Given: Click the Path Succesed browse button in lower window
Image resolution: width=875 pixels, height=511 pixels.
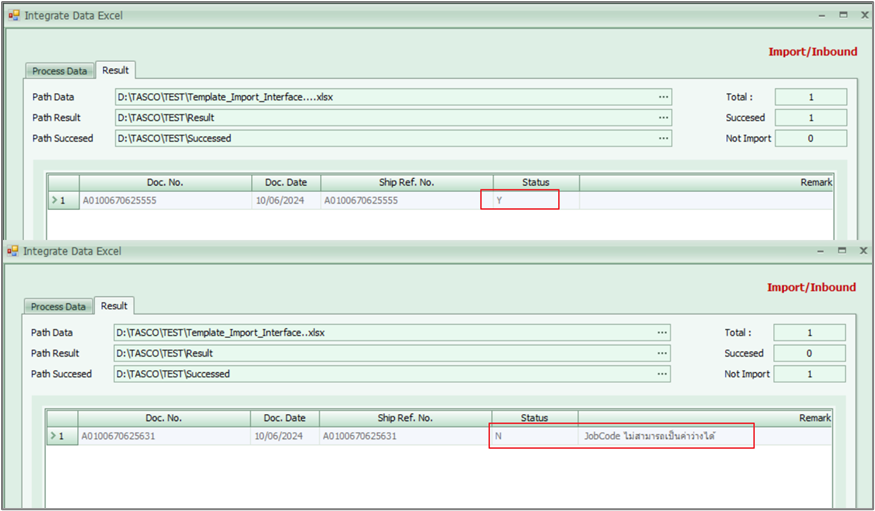Looking at the screenshot, I should tap(661, 374).
